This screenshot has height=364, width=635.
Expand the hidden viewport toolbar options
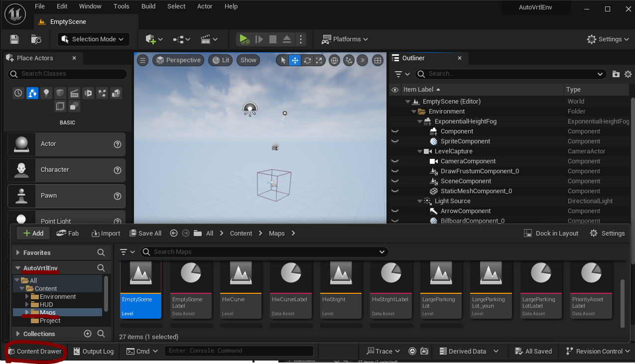point(363,60)
